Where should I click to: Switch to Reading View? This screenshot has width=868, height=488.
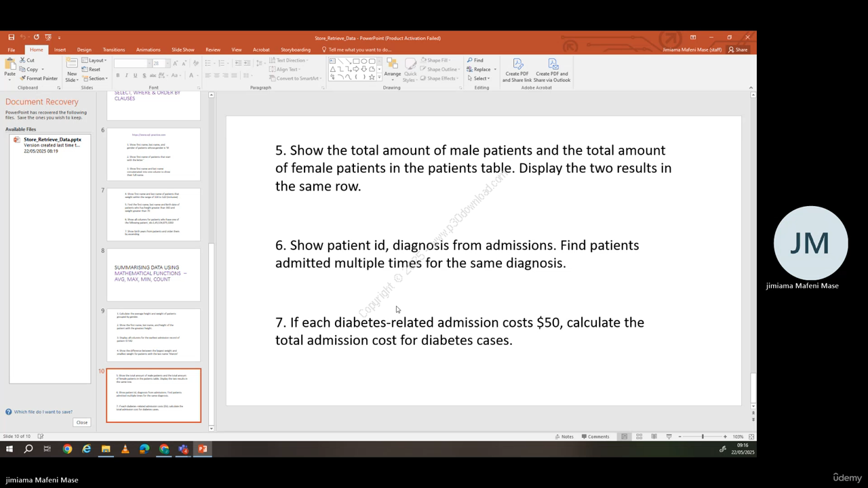tap(654, 436)
